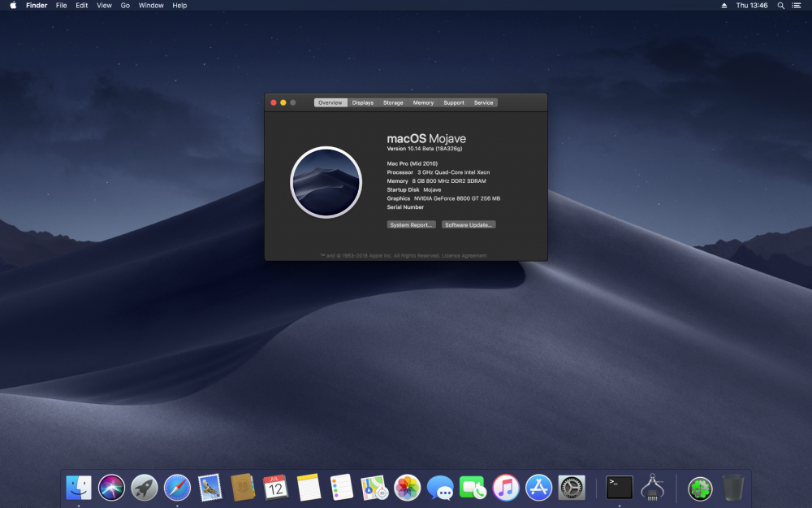This screenshot has height=508, width=812.
Task: Open Contacts book icon in Dock
Action: point(242,488)
